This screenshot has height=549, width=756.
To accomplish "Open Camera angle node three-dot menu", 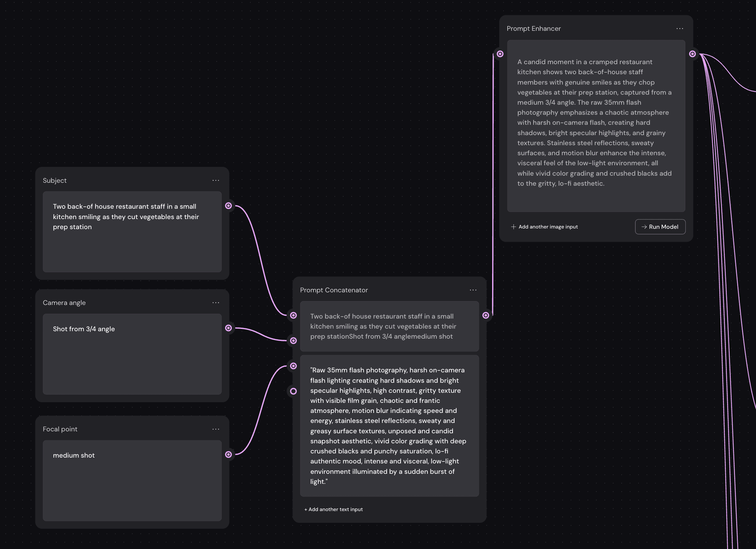I will pos(216,302).
